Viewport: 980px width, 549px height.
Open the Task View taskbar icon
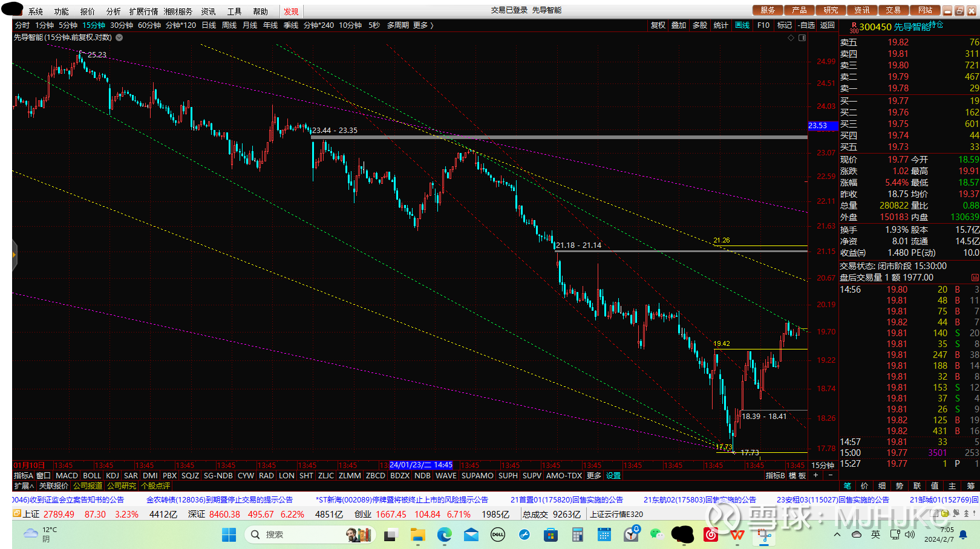point(391,534)
